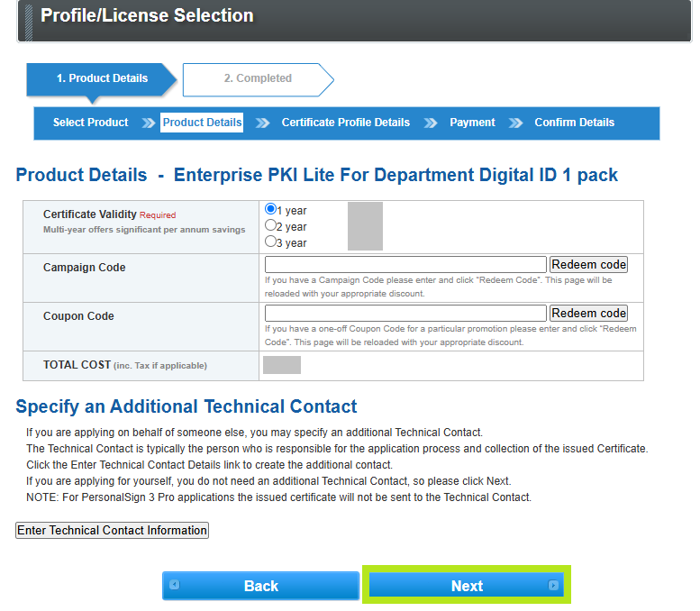This screenshot has height=611, width=700.
Task: Click right arrow icon on Next button
Action: tap(553, 586)
